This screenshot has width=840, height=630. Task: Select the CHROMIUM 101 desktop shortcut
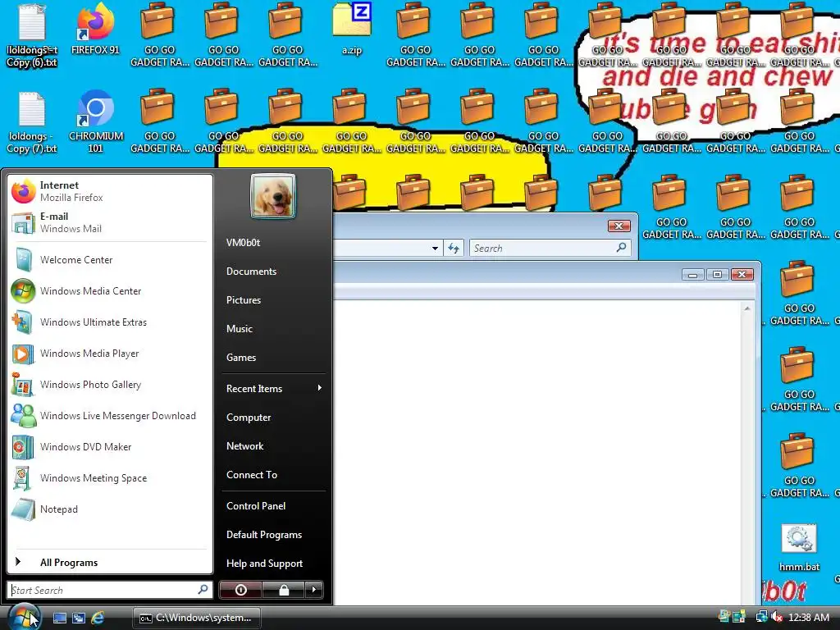pos(95,121)
